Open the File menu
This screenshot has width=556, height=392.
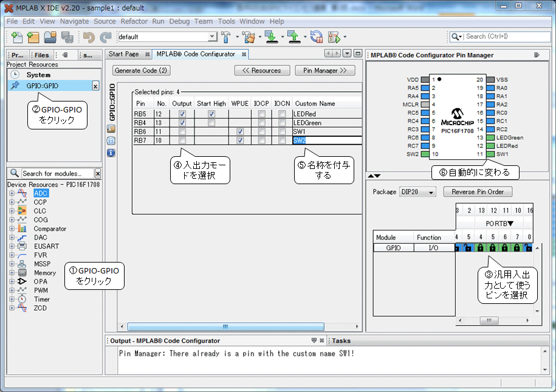12,21
